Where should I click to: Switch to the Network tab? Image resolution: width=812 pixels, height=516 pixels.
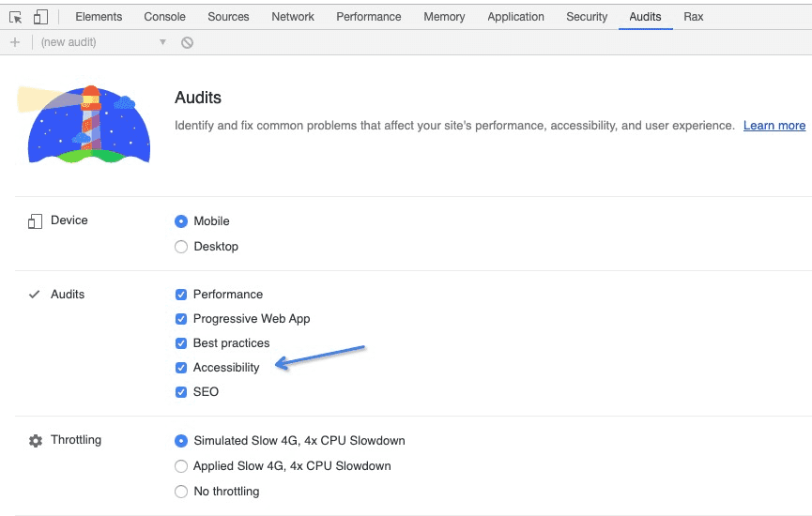293,17
